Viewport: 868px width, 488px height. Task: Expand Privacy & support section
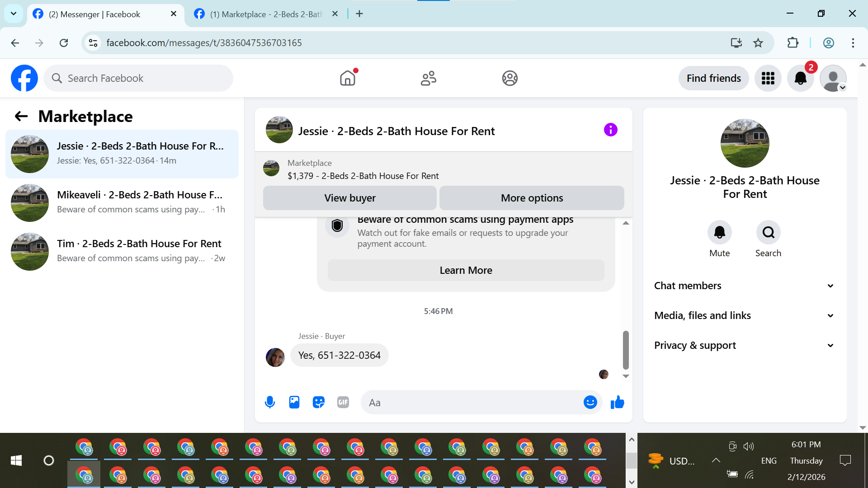(745, 345)
